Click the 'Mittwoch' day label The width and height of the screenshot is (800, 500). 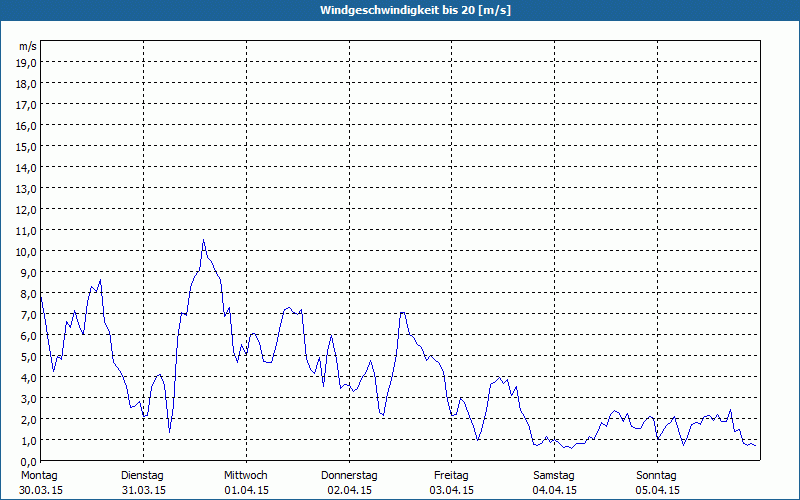click(246, 476)
